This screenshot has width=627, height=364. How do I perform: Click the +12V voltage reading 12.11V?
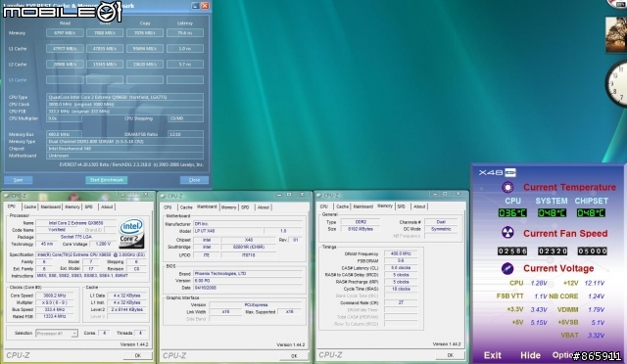(595, 283)
